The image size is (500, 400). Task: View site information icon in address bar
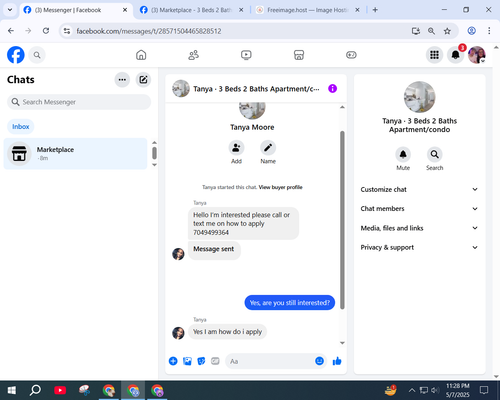point(67,31)
